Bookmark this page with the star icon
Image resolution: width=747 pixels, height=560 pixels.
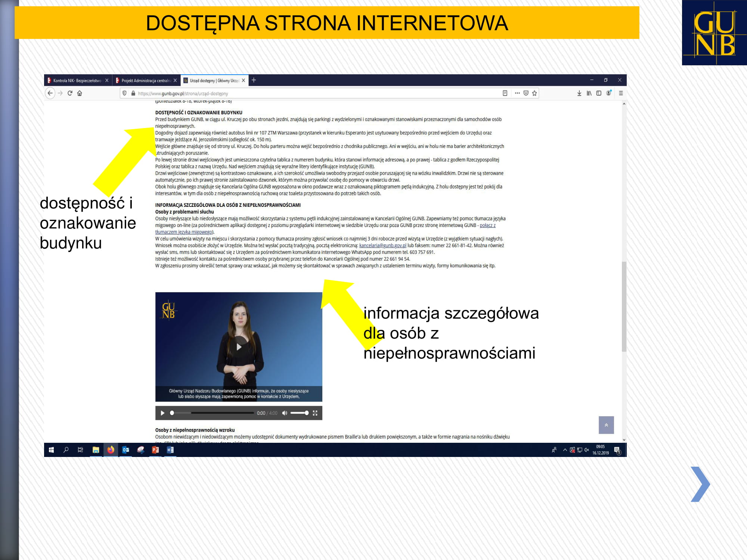534,93
